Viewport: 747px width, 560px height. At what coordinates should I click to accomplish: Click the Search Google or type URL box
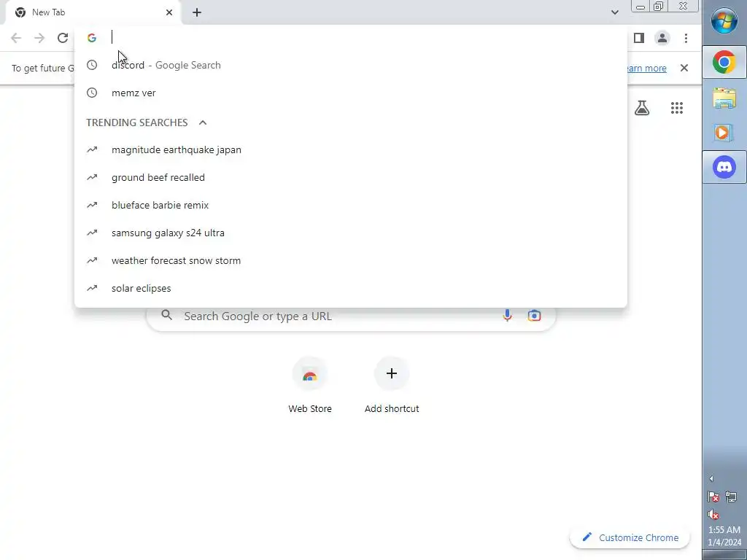(x=351, y=316)
